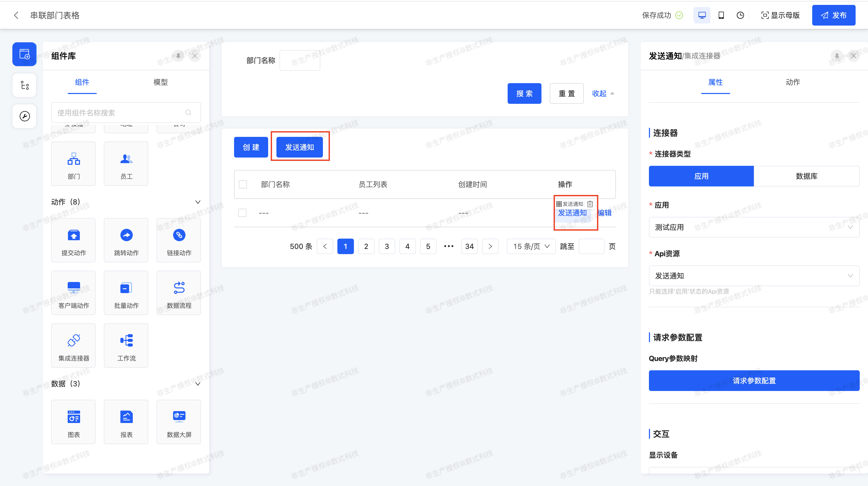Collapse the 动作 (8) section
The width and height of the screenshot is (868, 486).
tap(198, 202)
